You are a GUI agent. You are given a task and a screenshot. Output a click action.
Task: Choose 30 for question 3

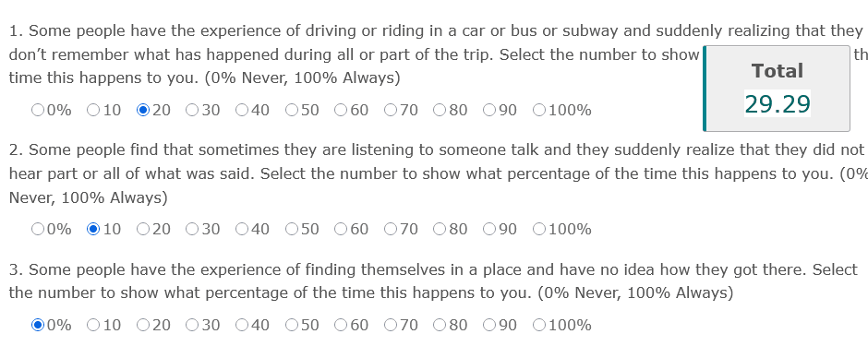[x=192, y=325]
